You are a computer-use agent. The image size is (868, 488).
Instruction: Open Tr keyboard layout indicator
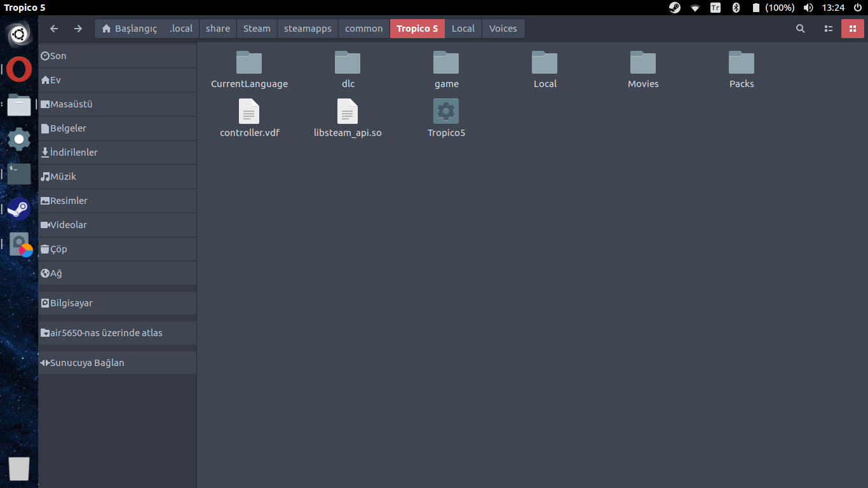point(715,8)
